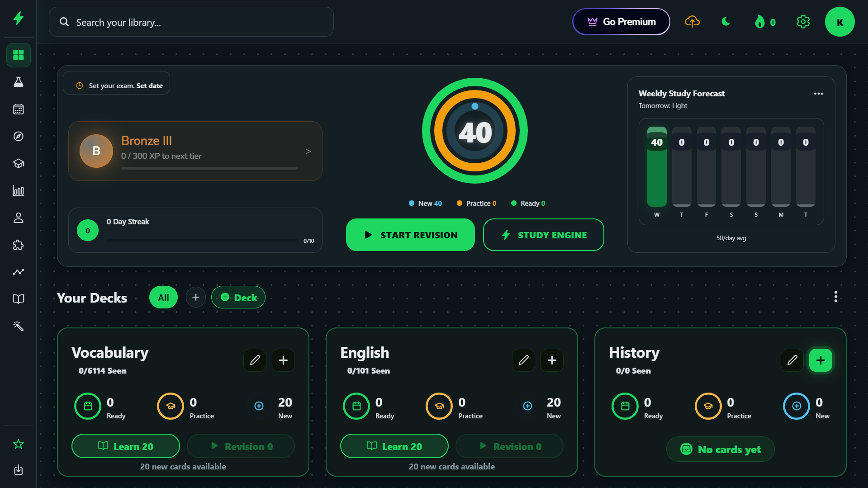
Task: Click the Ready 0 legend item
Action: (x=528, y=204)
